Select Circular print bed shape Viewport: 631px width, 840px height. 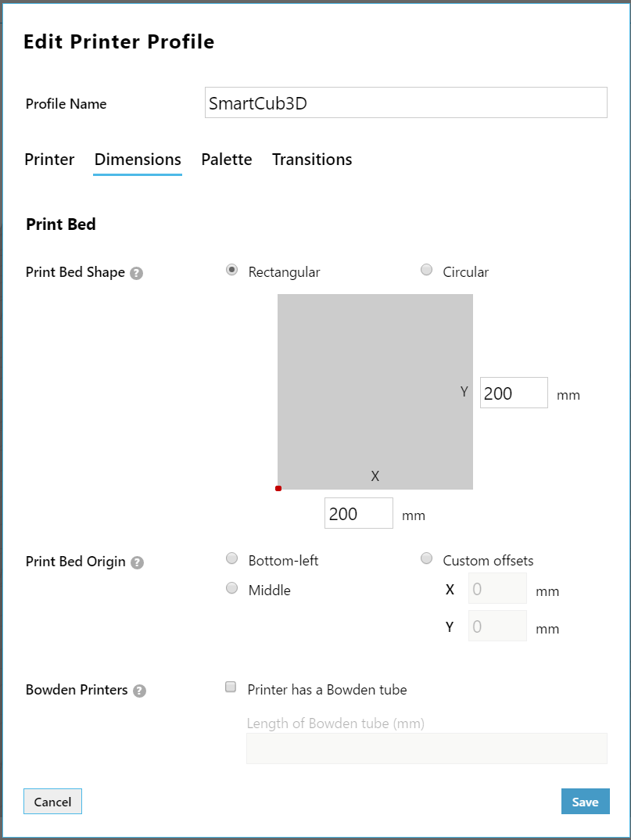coord(427,271)
